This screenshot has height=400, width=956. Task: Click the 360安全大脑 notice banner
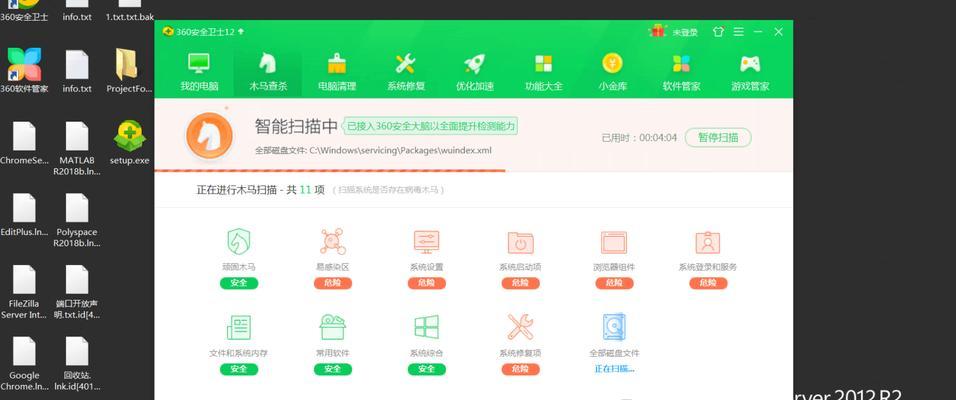click(430, 126)
